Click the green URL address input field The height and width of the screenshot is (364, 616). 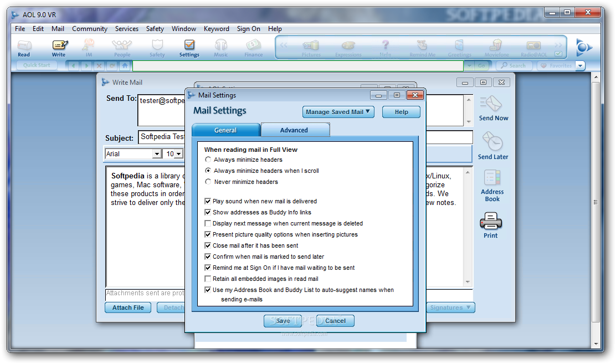(x=298, y=65)
